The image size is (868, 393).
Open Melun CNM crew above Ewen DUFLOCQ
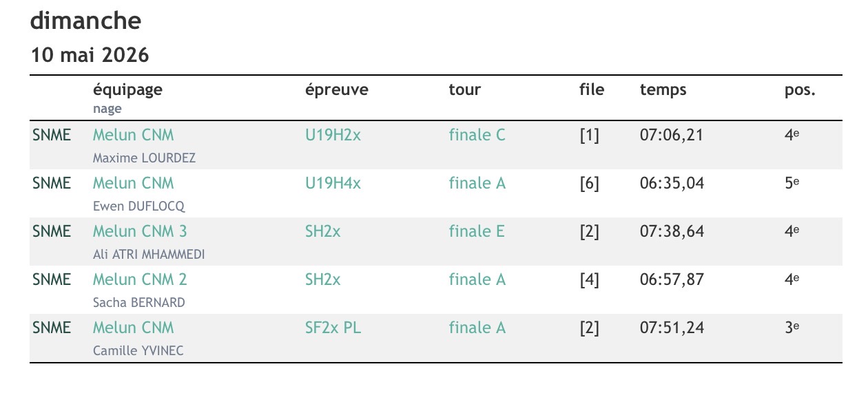[133, 183]
